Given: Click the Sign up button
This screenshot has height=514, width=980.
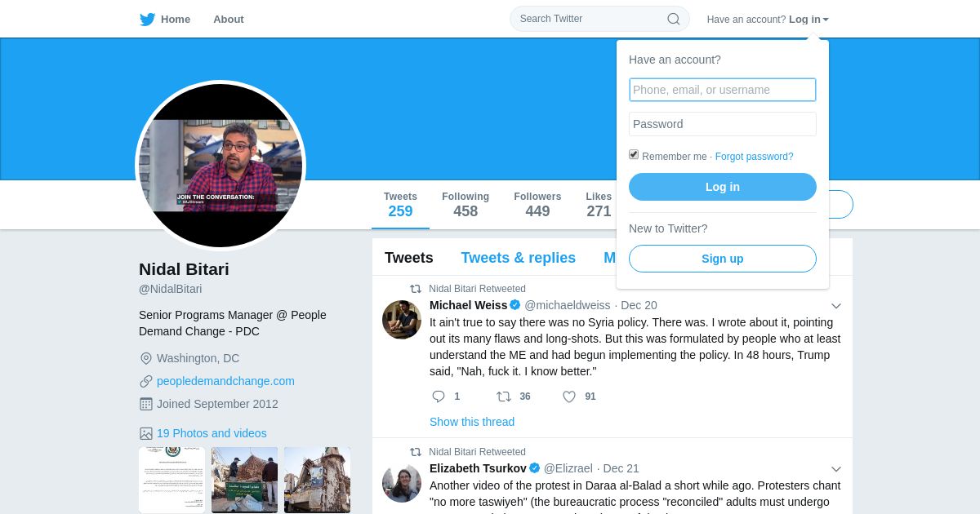Looking at the screenshot, I should [723, 259].
